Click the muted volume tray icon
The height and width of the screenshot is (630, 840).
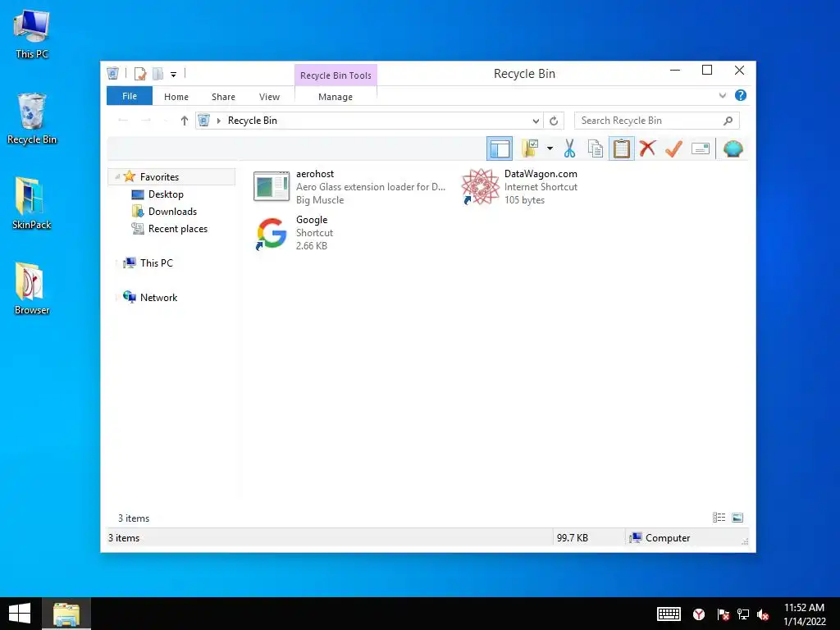[763, 614]
